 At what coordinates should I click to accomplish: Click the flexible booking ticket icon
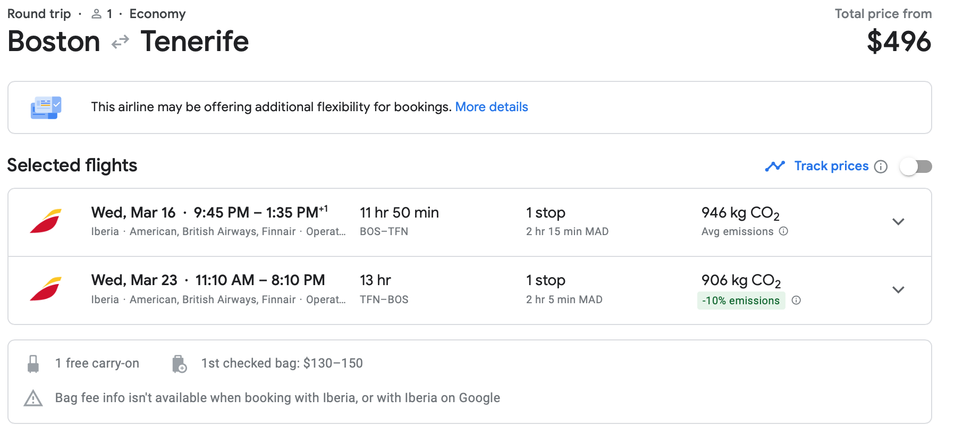tap(46, 107)
